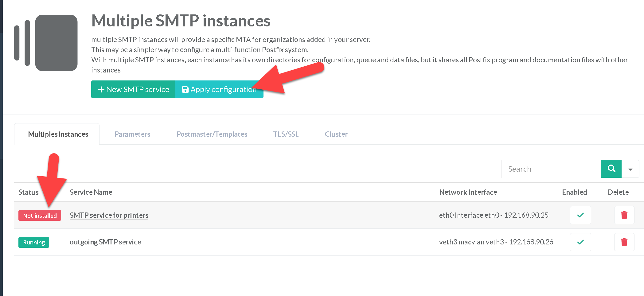This screenshot has width=644, height=296.
Task: Click the Service Name column header
Action: 91,192
